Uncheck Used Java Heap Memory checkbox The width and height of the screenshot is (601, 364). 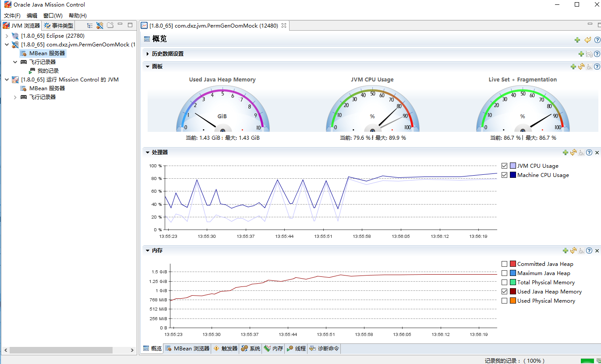pyautogui.click(x=504, y=292)
